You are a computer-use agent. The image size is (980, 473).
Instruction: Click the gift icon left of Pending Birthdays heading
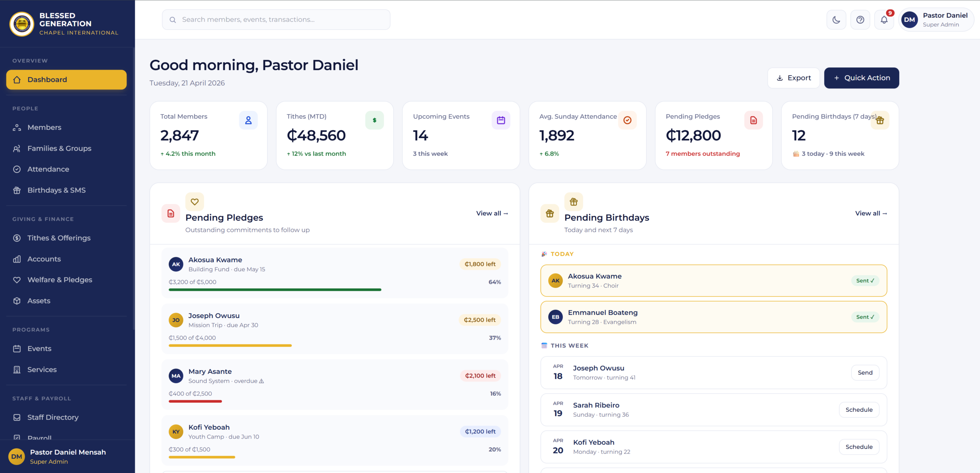[x=550, y=214]
